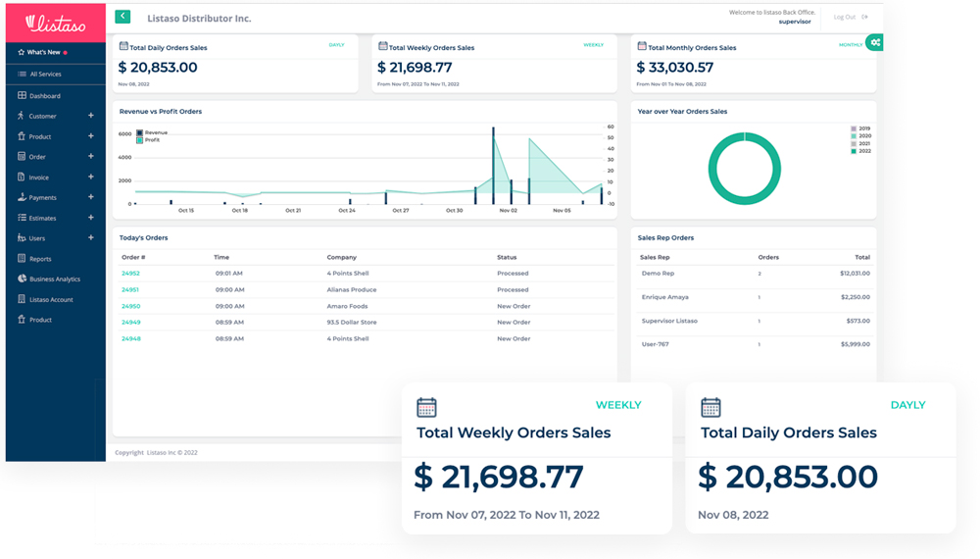
Task: Toggle 2019 legend swatch in donut chart
Action: [854, 128]
